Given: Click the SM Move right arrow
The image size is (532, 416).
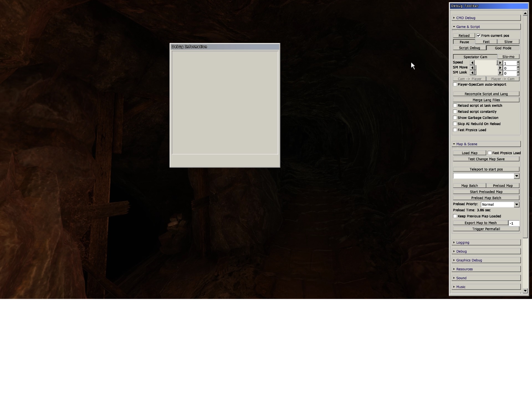Looking at the screenshot, I should coord(500,68).
